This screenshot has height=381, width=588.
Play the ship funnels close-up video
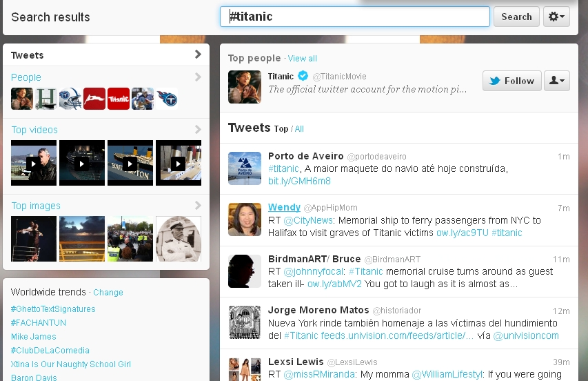(179, 163)
